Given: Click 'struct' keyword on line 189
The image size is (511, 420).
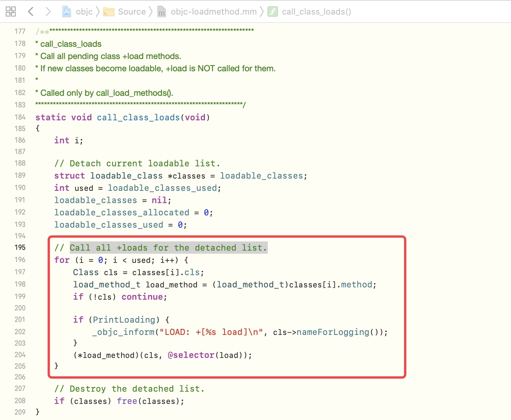Looking at the screenshot, I should click(x=69, y=176).
